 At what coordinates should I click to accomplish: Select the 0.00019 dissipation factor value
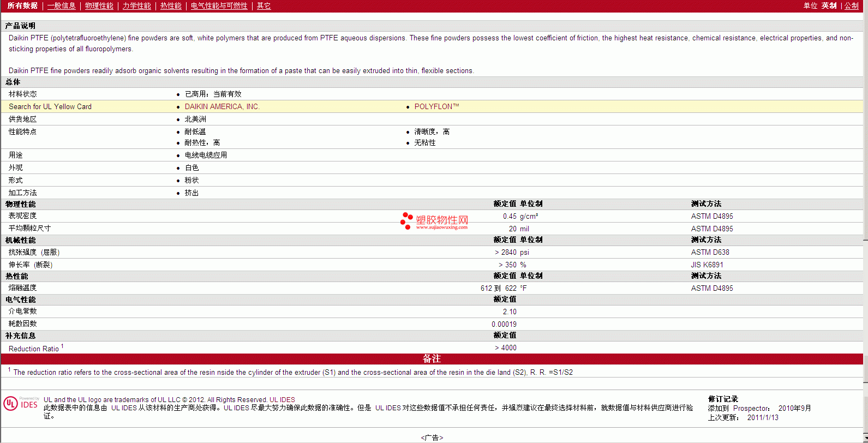point(504,324)
